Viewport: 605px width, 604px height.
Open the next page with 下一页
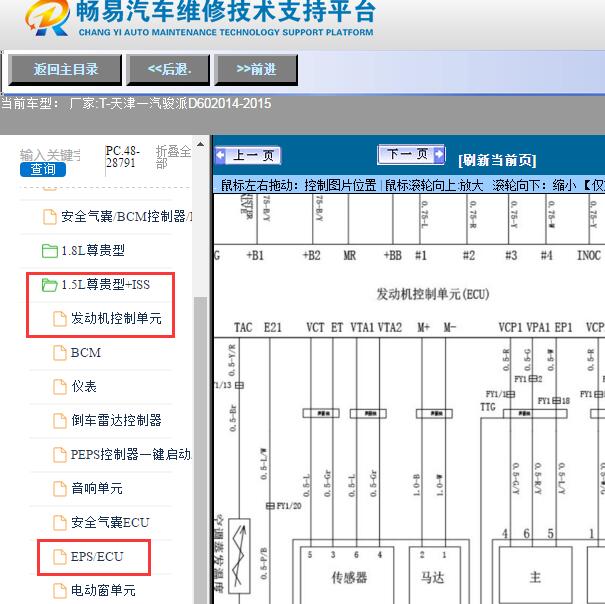click(411, 154)
